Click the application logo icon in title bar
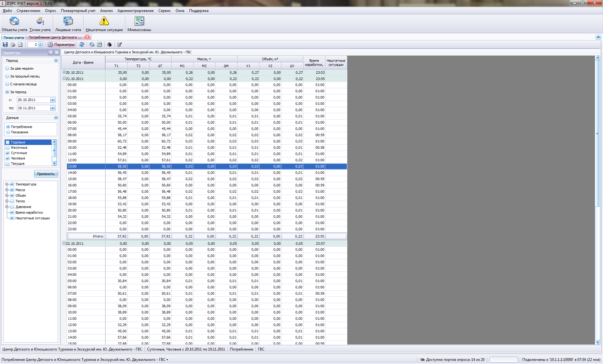 pyautogui.click(x=3, y=3)
